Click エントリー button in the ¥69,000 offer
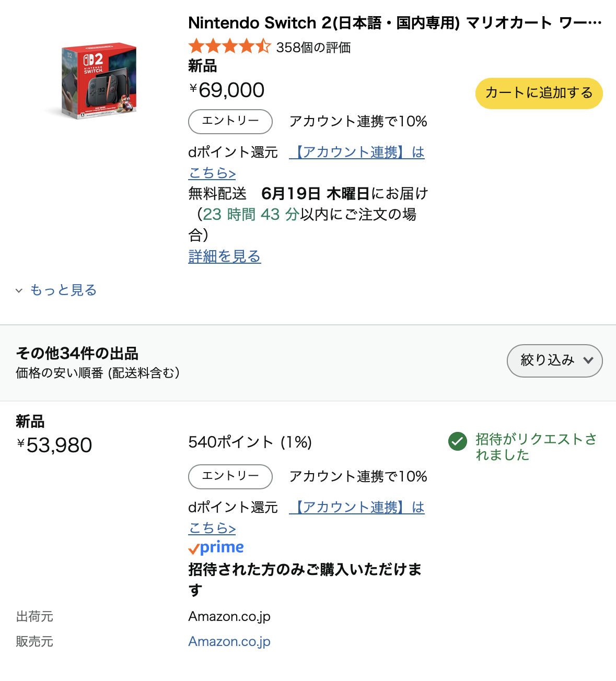The image size is (616, 681). point(230,121)
